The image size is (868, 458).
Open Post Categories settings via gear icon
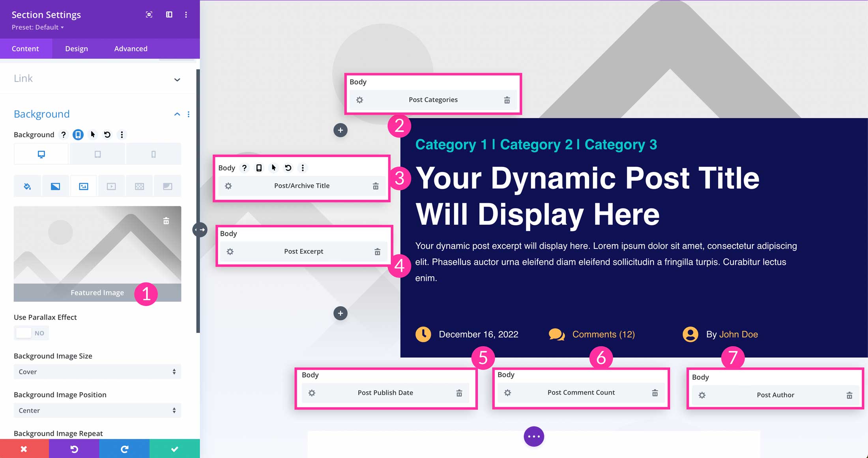pos(359,100)
